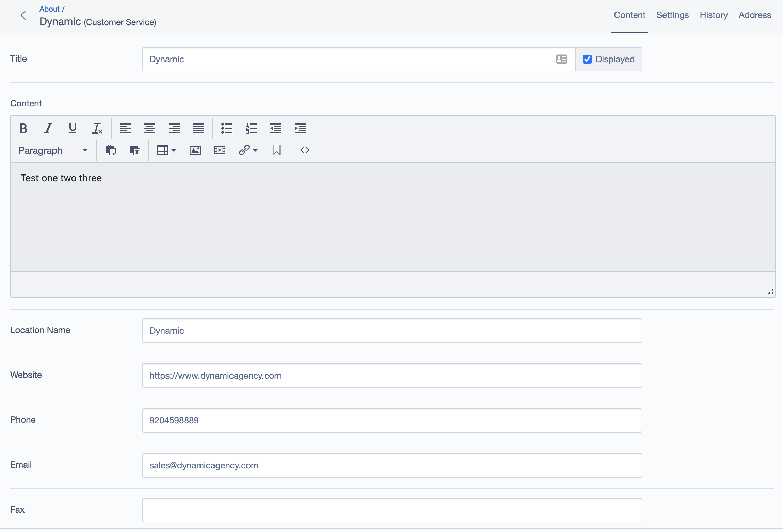Image resolution: width=783 pixels, height=532 pixels.
Task: Click the Bold formatting icon
Action: tap(22, 128)
